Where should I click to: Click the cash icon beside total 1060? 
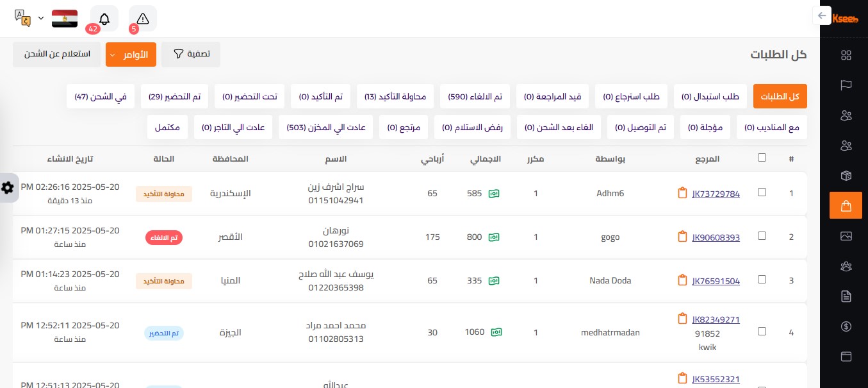[x=496, y=332]
